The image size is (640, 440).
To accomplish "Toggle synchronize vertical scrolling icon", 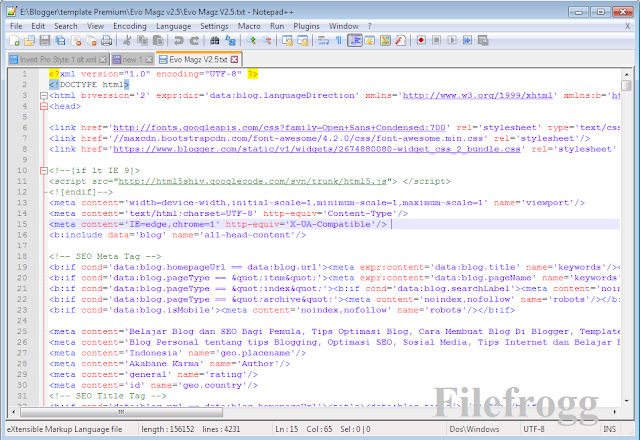I will click(287, 40).
